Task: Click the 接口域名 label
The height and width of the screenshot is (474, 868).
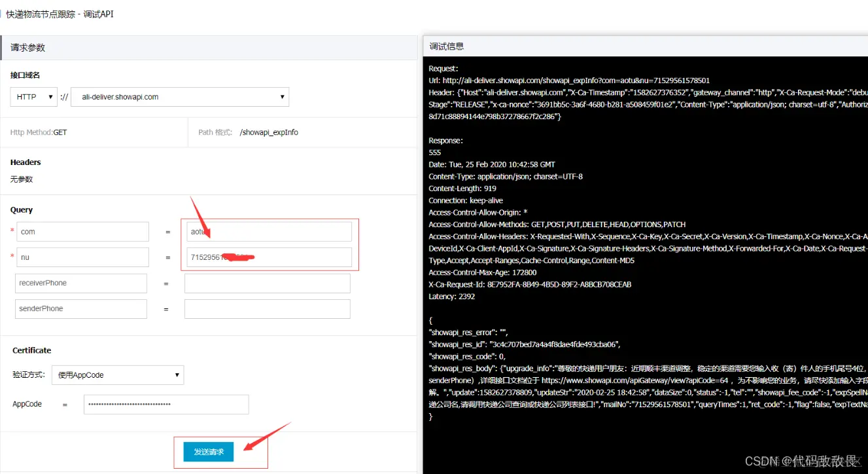Action: pos(26,75)
